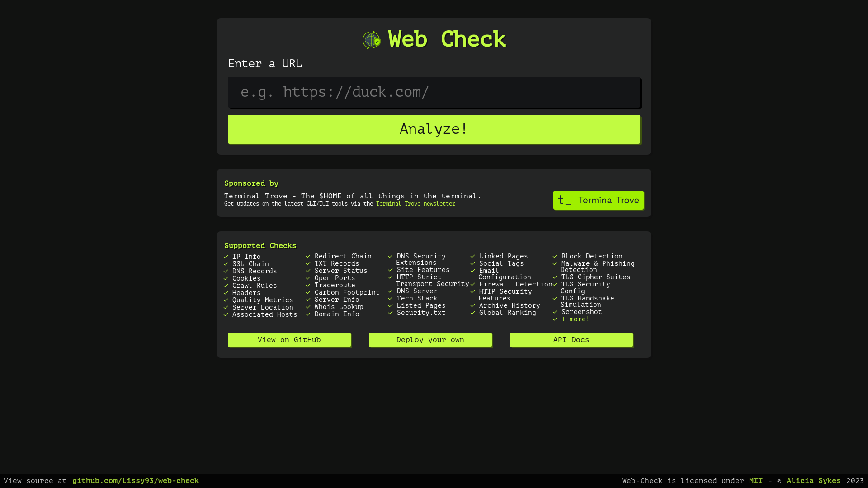Image resolution: width=868 pixels, height=488 pixels.
Task: Click the Analyze! button
Action: 434,129
